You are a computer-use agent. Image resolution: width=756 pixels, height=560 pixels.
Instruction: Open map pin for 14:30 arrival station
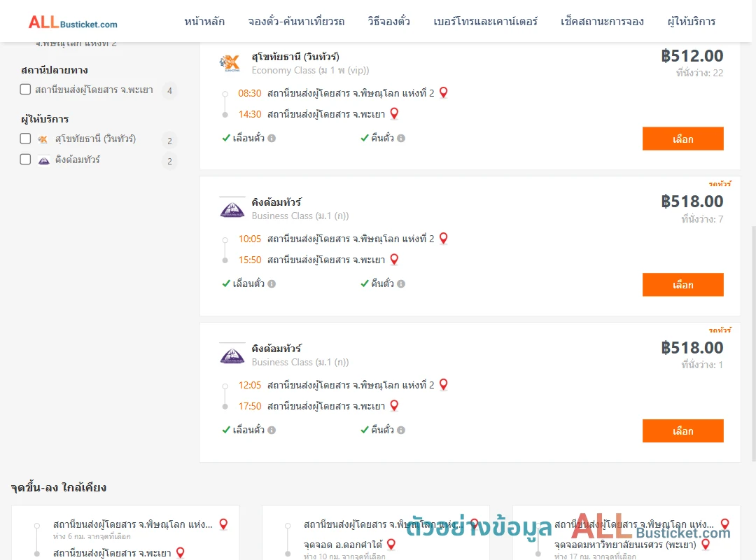tap(394, 113)
